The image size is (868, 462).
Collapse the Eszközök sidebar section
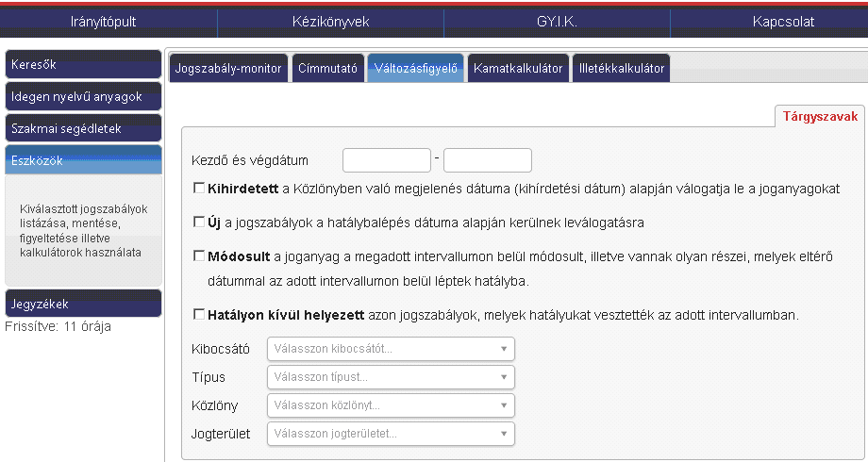click(83, 160)
